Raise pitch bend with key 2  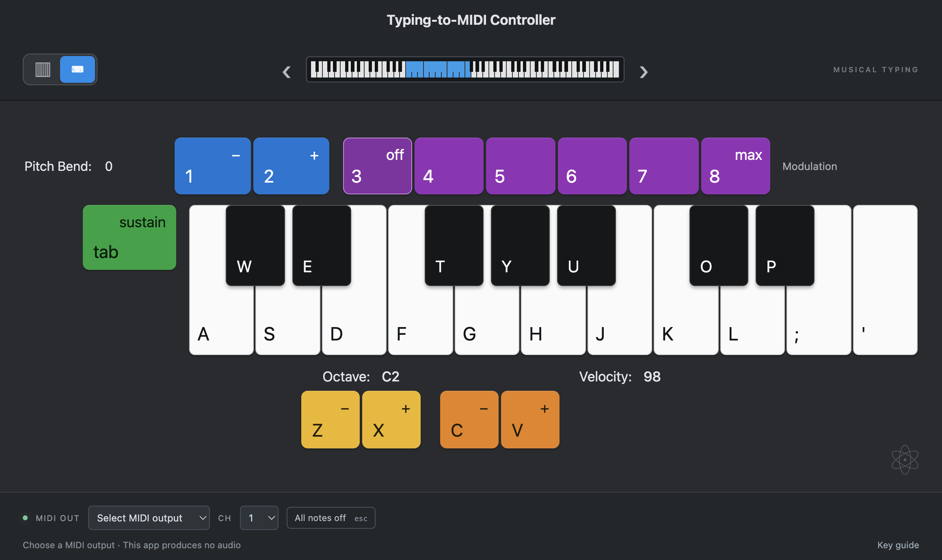pyautogui.click(x=291, y=166)
